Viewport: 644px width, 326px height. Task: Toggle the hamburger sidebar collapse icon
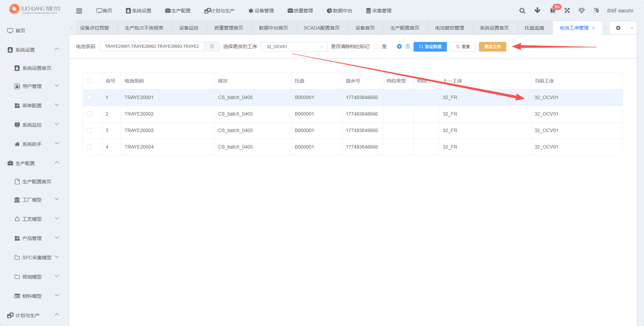point(79,11)
